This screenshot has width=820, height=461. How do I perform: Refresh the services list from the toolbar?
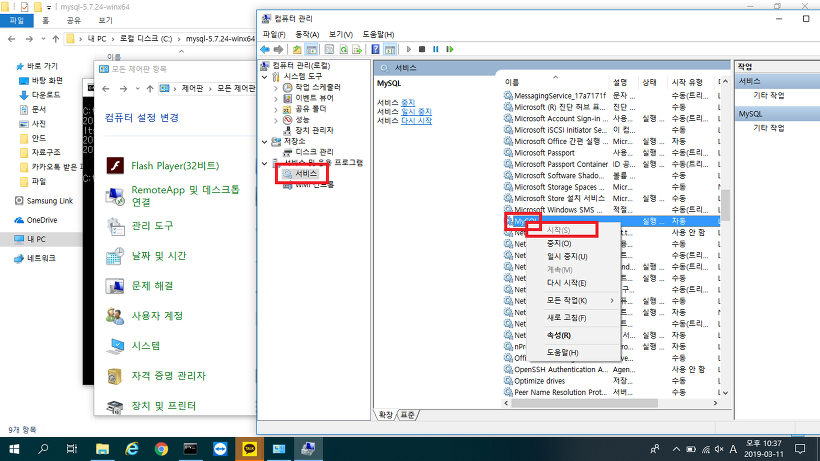tap(344, 49)
